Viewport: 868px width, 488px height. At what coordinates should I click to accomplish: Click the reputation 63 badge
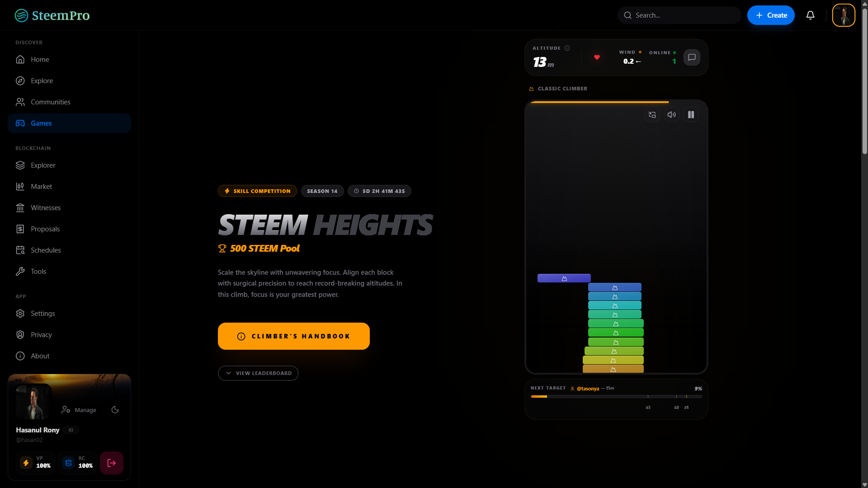pyautogui.click(x=71, y=430)
